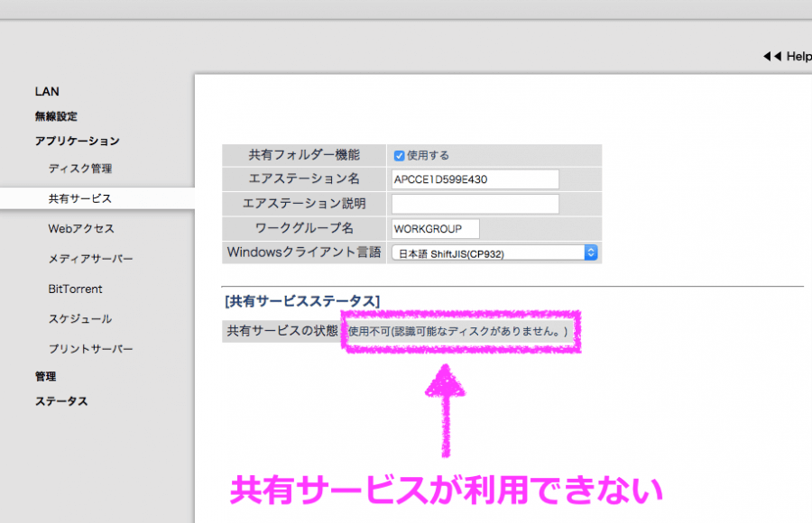Screen dimensions: 812x523
Task: Toggle the 使用する shared folder checkbox
Action: [x=400, y=155]
